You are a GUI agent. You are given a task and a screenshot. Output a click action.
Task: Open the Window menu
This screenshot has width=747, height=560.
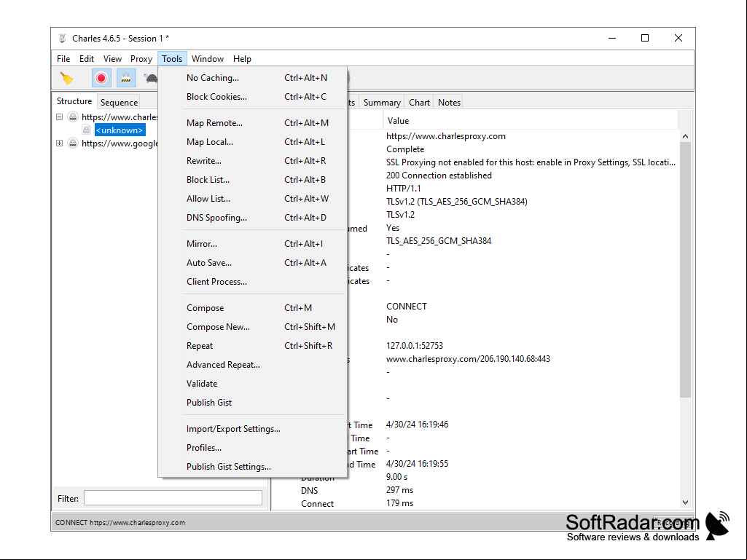pos(207,58)
